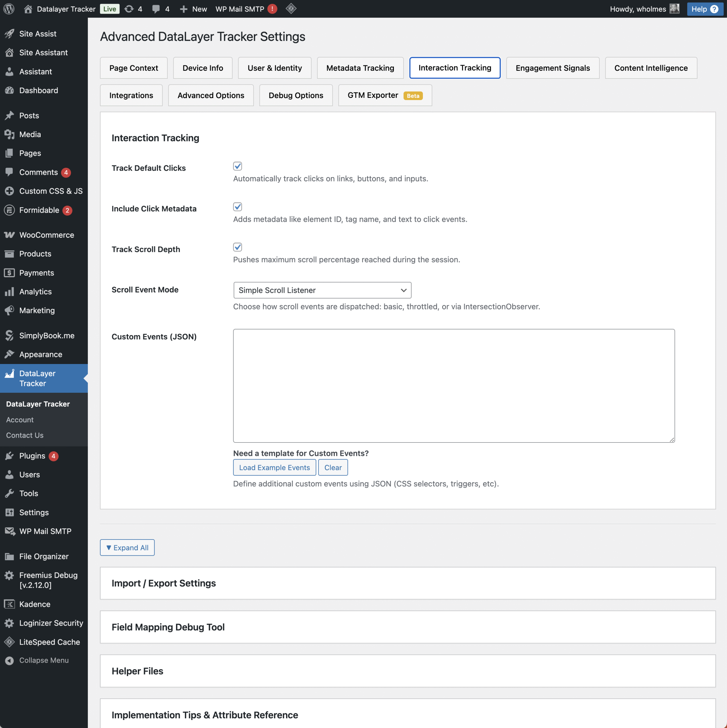This screenshot has height=728, width=727.
Task: Click the WP Mail SMTP alert badge
Action: coord(272,9)
